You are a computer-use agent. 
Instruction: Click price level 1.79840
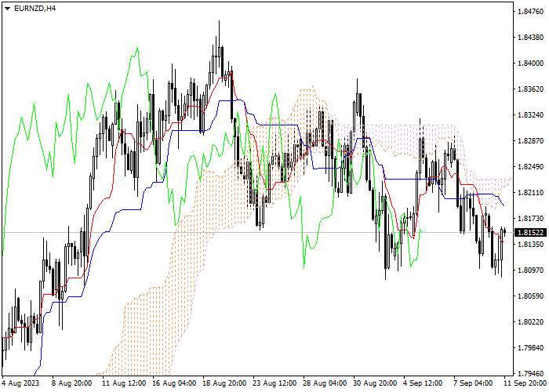tap(530, 348)
